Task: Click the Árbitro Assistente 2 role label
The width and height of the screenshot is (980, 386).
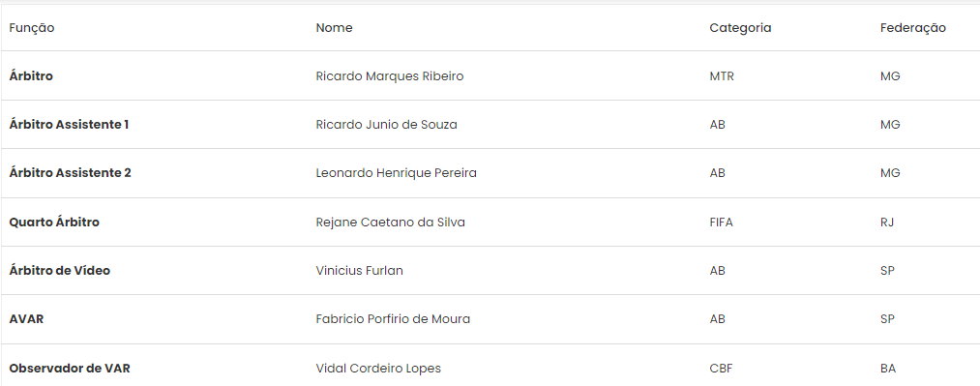Action: (x=70, y=173)
